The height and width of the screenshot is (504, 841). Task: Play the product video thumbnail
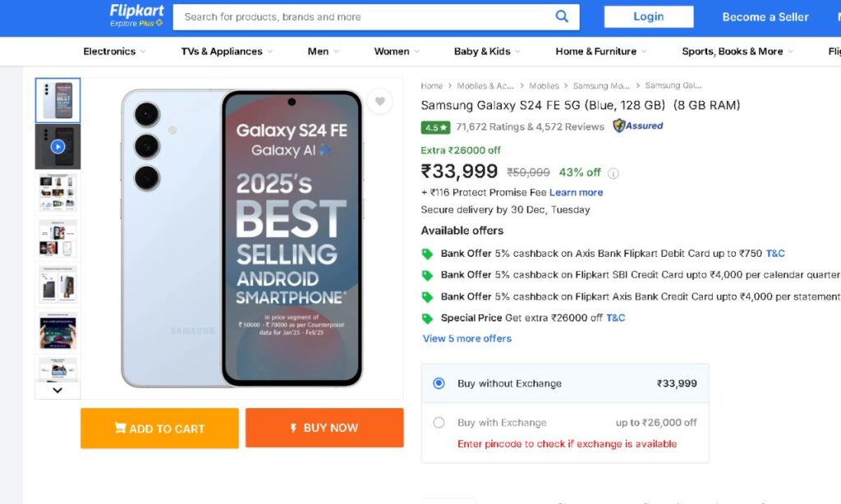click(57, 147)
